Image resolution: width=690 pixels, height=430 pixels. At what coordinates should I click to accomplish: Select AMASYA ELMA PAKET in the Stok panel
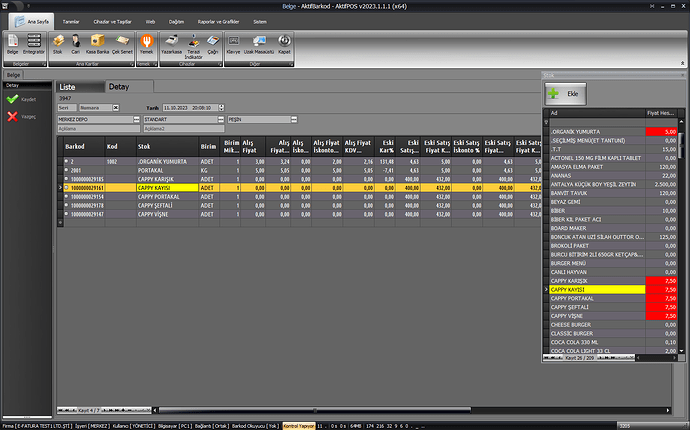coord(597,167)
